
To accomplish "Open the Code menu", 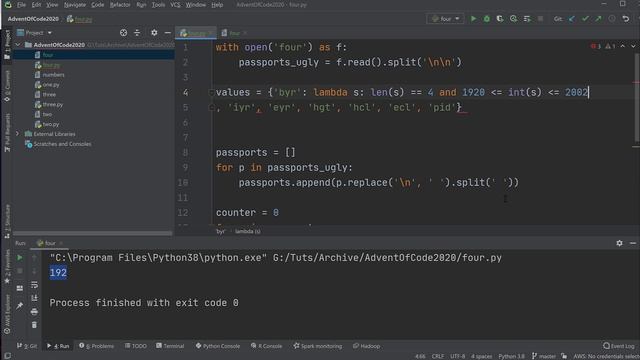I will (x=98, y=5).
